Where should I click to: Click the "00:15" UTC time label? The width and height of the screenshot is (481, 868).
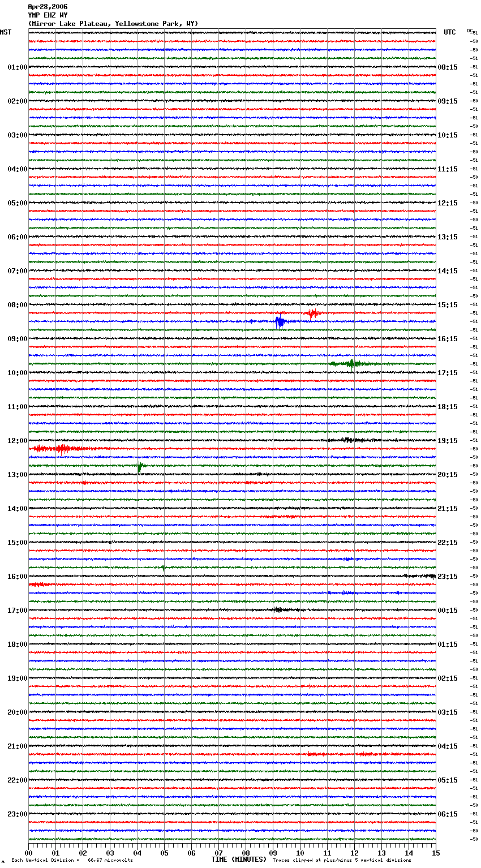pyautogui.click(x=448, y=611)
